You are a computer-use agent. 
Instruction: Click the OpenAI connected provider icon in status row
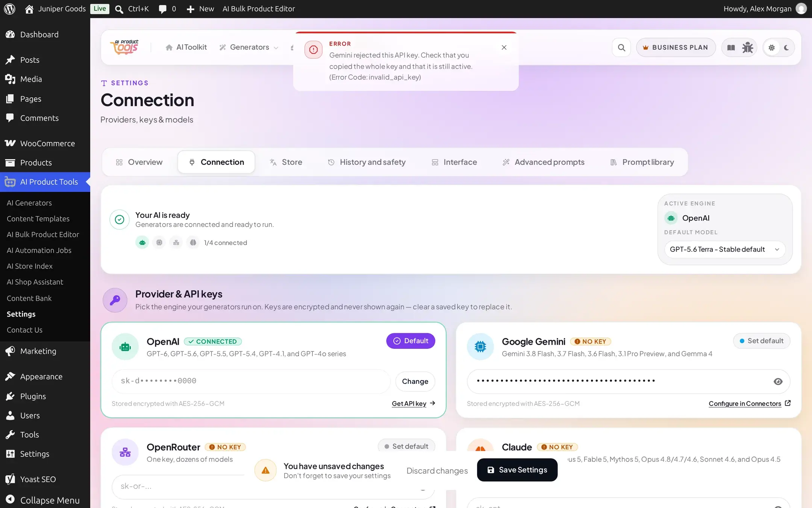[142, 243]
